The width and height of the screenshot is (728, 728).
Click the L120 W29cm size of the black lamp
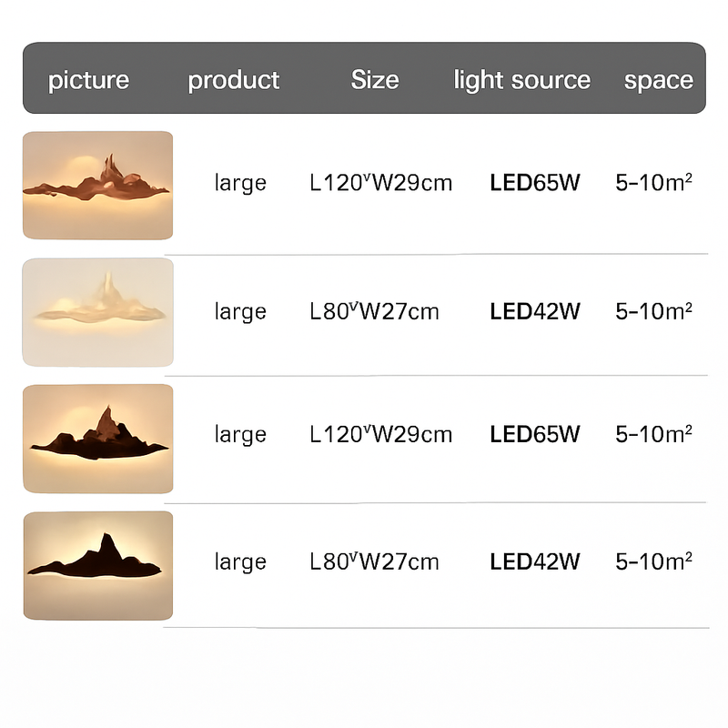click(x=381, y=435)
